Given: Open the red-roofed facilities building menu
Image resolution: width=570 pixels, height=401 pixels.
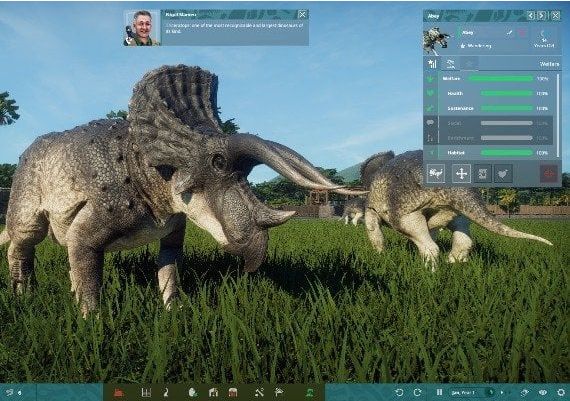Looking at the screenshot, I should (x=233, y=393).
